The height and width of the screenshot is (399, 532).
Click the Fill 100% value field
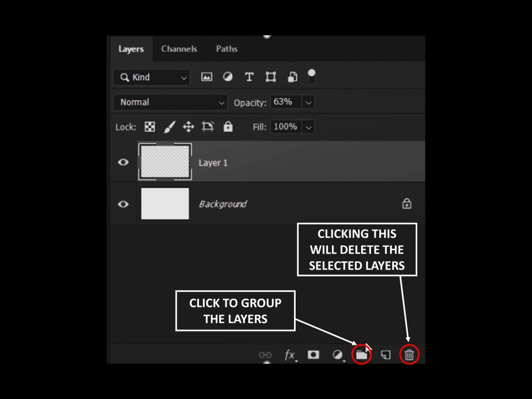(285, 127)
